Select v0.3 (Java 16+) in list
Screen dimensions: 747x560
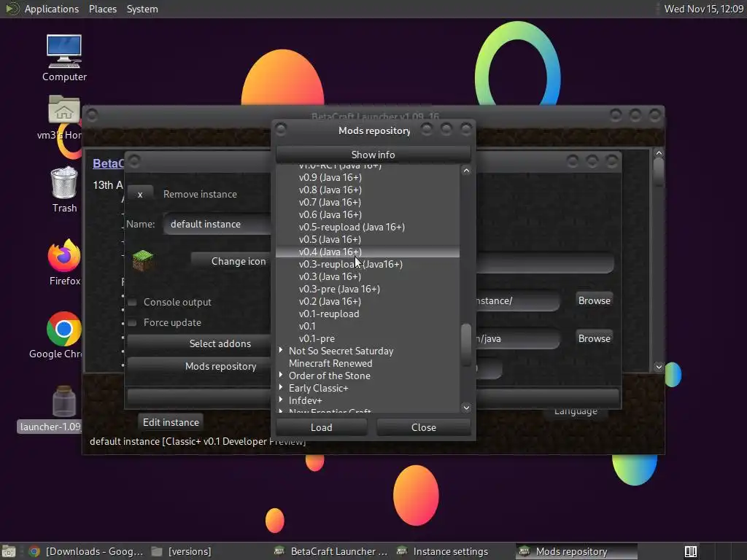pyautogui.click(x=330, y=276)
